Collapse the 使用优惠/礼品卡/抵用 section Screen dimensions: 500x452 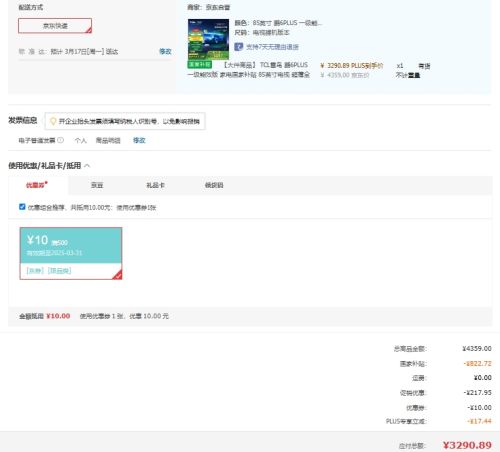pos(87,165)
